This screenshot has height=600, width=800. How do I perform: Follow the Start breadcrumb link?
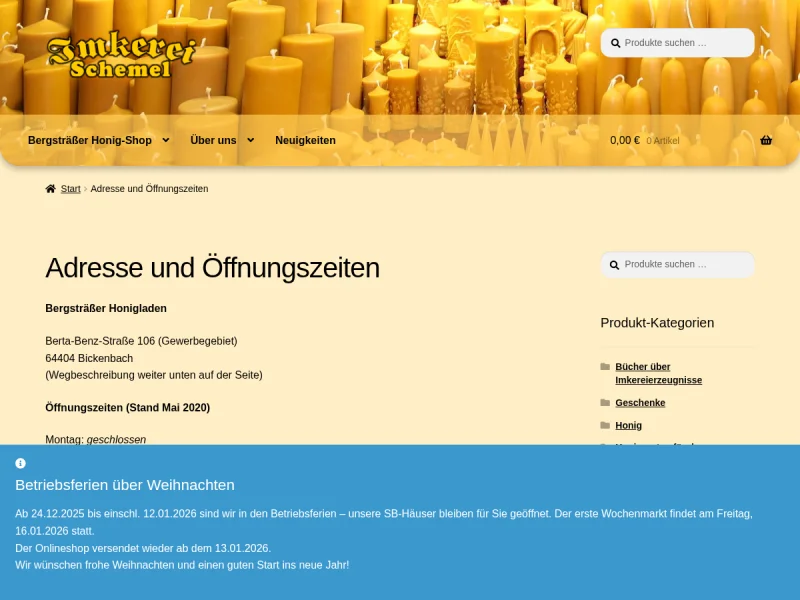click(70, 189)
